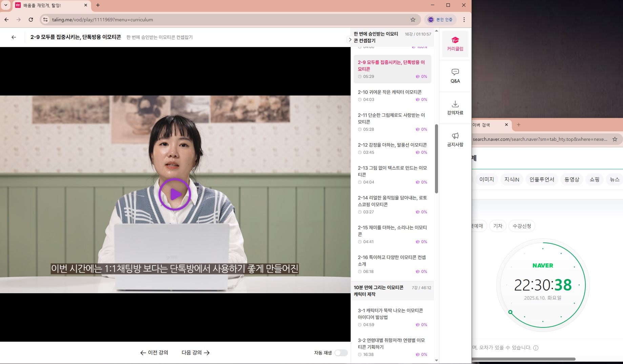Click 기차 chip in Naver window
This screenshot has height=364, width=623.
(498, 226)
